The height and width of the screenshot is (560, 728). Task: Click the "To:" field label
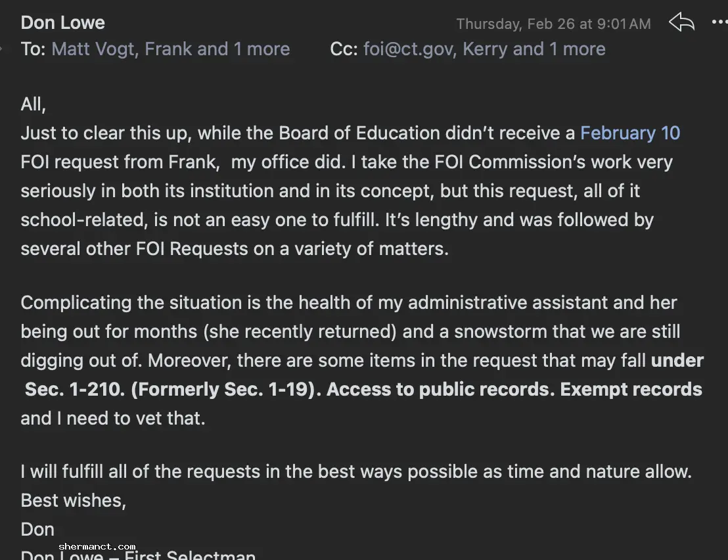click(x=33, y=49)
